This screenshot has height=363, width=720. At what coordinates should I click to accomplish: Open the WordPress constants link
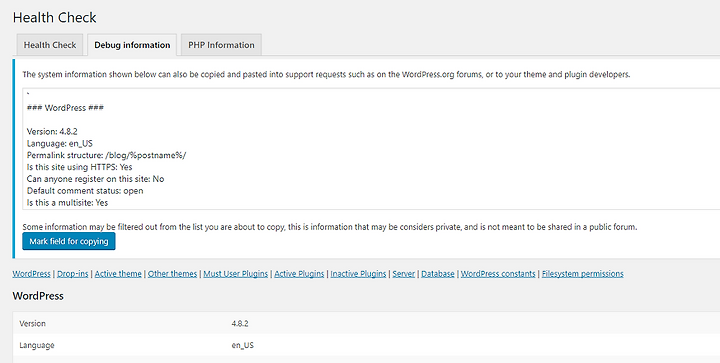pos(498,274)
